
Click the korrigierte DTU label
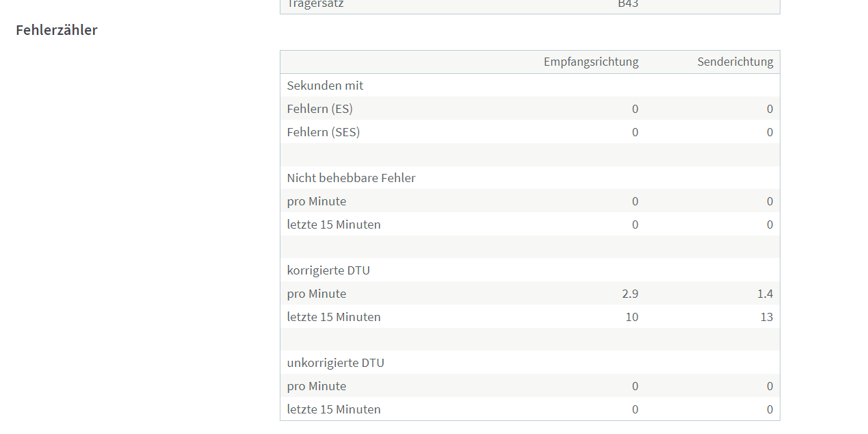pyautogui.click(x=328, y=270)
